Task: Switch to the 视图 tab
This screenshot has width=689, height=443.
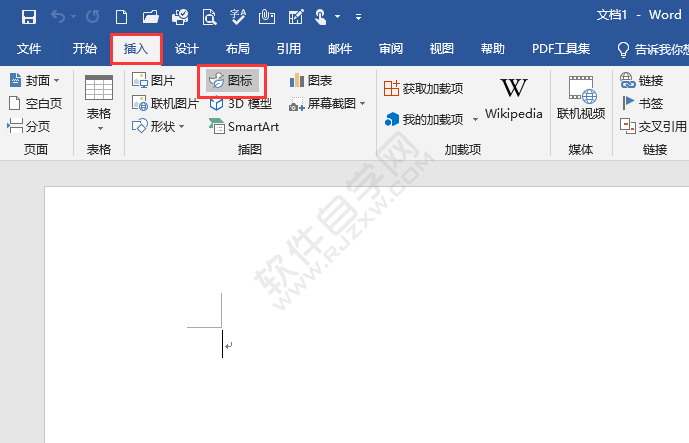Action: tap(442, 48)
